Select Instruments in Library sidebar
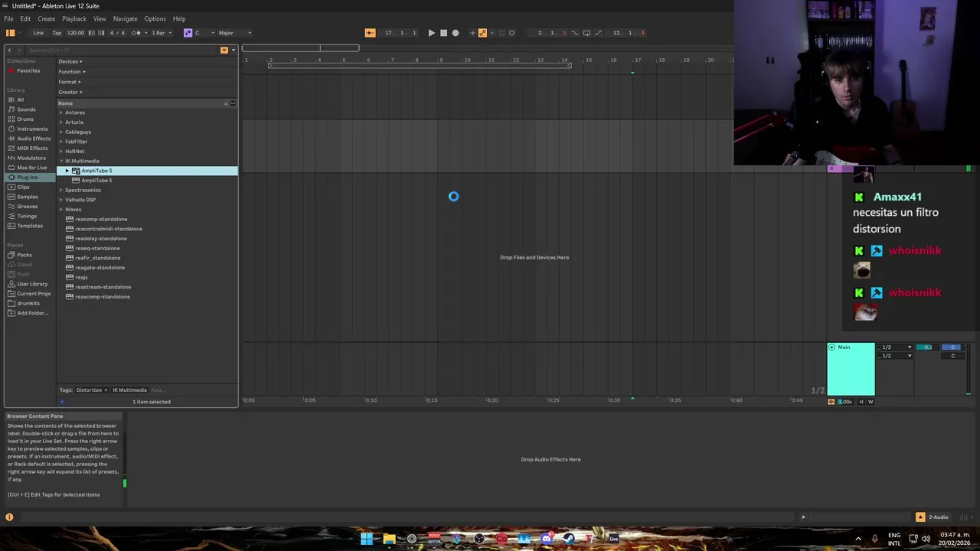This screenshot has height=551, width=980. tap(32, 129)
